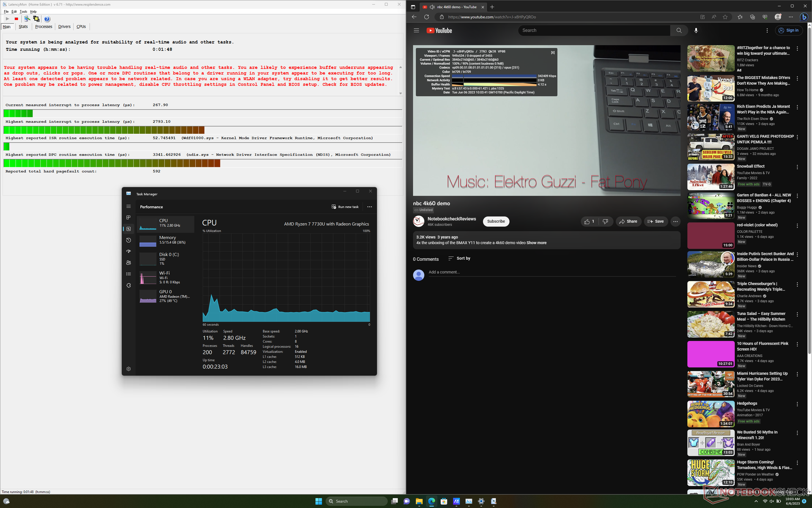Open Sort by comments dropdown
This screenshot has height=508, width=812.
point(459,258)
